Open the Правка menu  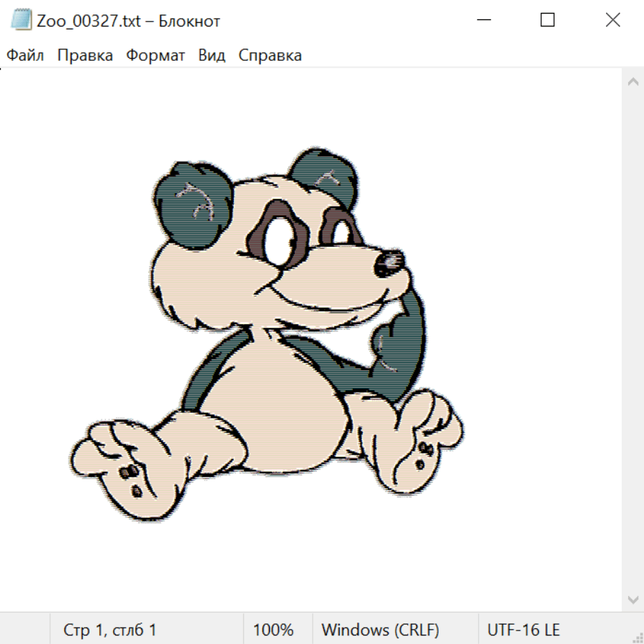[85, 56]
